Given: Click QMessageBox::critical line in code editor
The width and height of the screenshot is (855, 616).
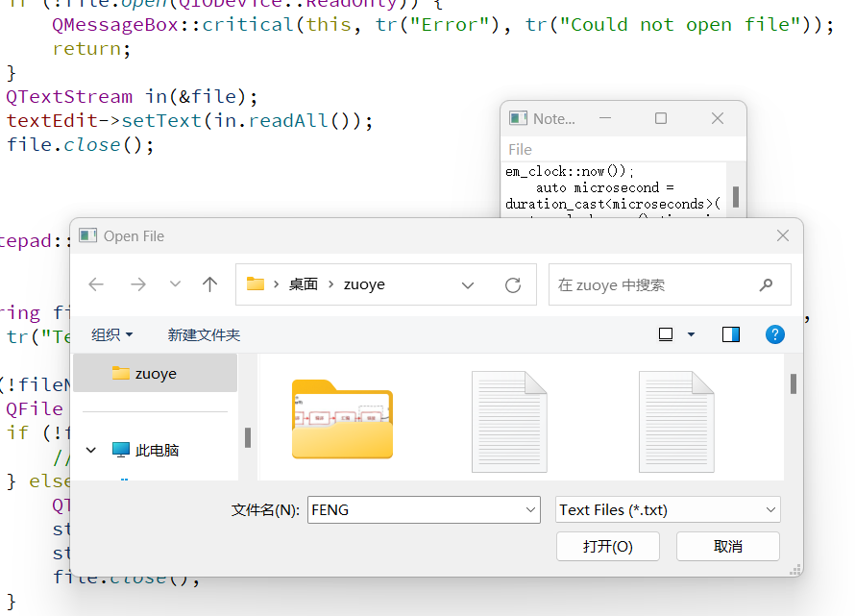Looking at the screenshot, I should (x=443, y=25).
